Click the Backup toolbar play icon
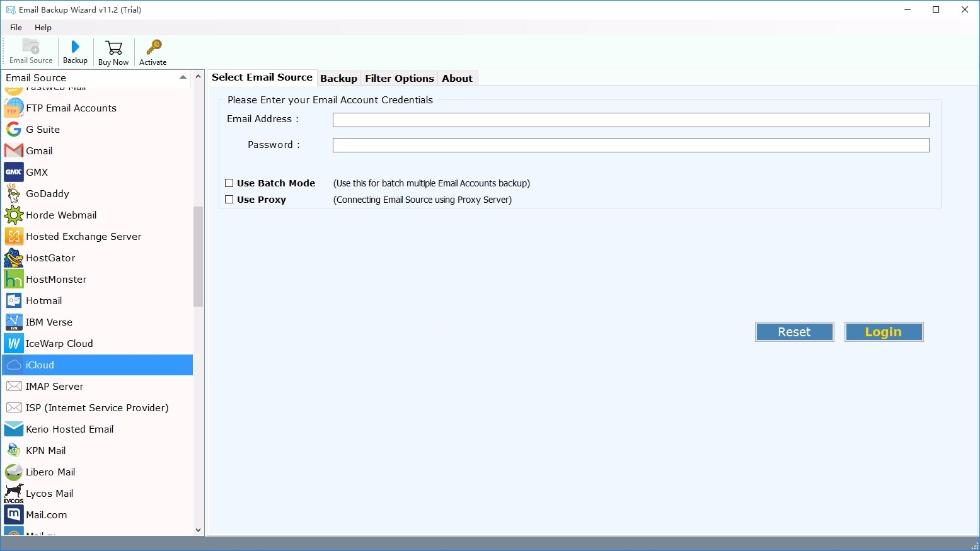 [x=75, y=47]
